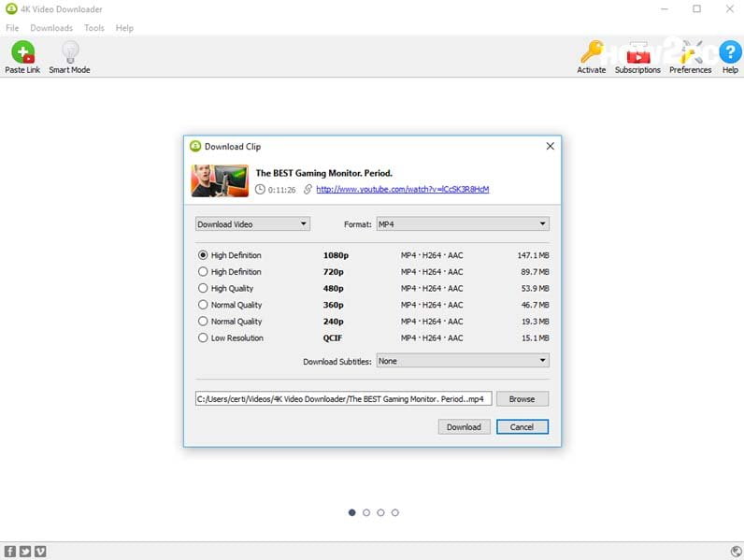The width and height of the screenshot is (744, 560).
Task: Click the Download Clip dialog logo icon
Action: [195, 146]
